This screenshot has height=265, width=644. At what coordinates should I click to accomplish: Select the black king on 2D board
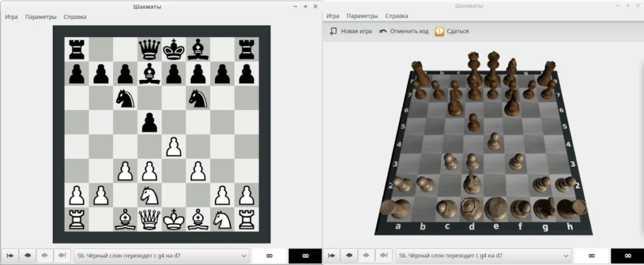(174, 49)
